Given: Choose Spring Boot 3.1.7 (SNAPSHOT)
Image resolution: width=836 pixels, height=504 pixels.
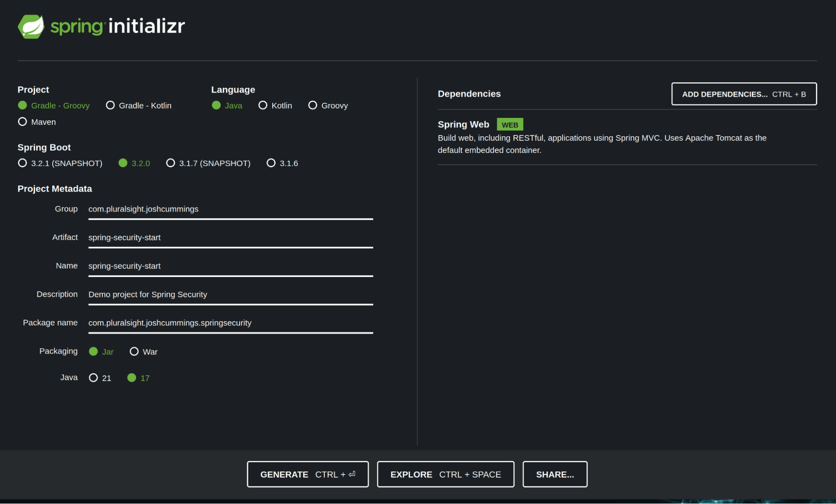Looking at the screenshot, I should click(x=208, y=163).
